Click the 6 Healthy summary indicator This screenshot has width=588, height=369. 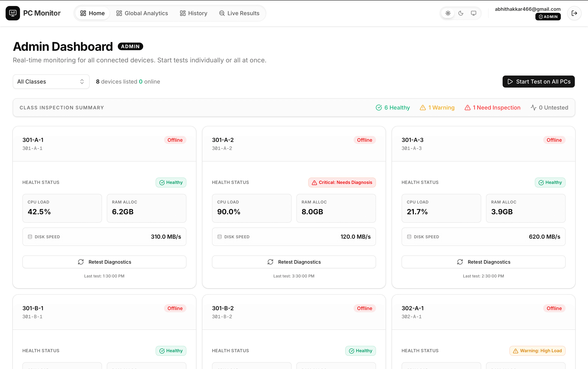pyautogui.click(x=393, y=108)
